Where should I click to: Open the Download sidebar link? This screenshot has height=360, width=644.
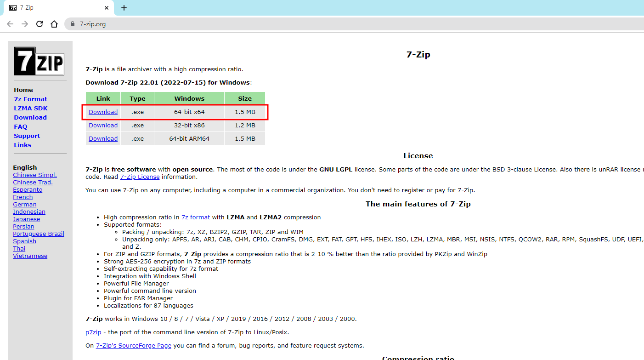(30, 118)
